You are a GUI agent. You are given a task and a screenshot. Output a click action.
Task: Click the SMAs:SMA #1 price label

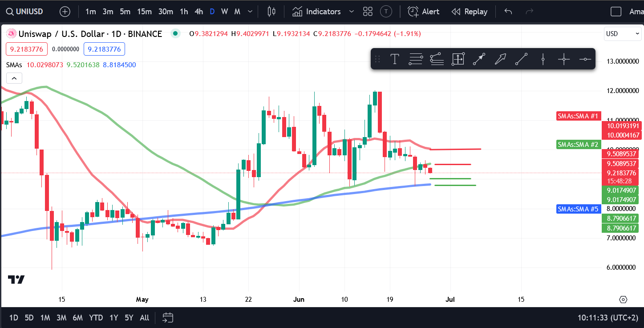[579, 116]
